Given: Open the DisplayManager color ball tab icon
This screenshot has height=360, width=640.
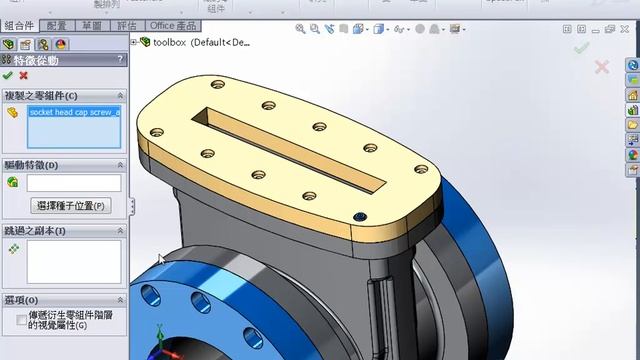Looking at the screenshot, I should click(60, 44).
